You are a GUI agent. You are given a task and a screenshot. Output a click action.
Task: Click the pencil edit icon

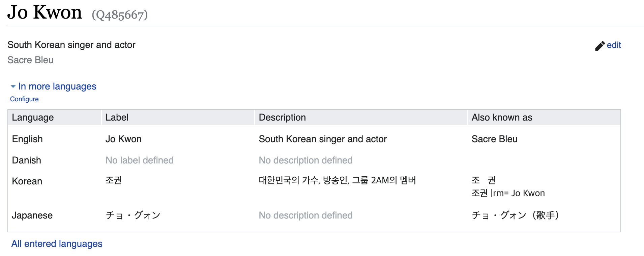[x=599, y=46]
